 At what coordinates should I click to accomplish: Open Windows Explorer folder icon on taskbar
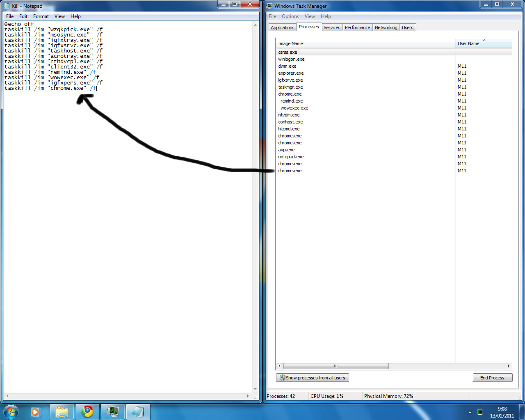click(x=62, y=412)
